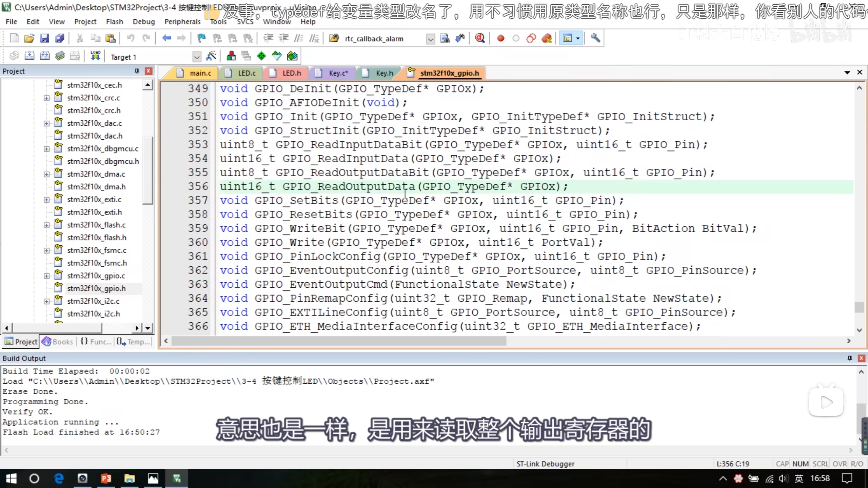Click the Download to flash LOAD icon
868x488 pixels.
click(95, 56)
